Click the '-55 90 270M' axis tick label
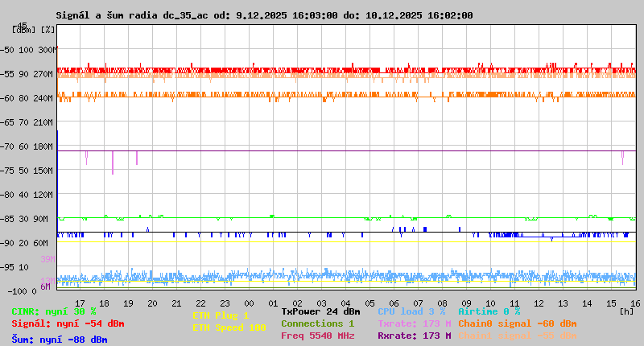644x346 pixels. (x=27, y=74)
